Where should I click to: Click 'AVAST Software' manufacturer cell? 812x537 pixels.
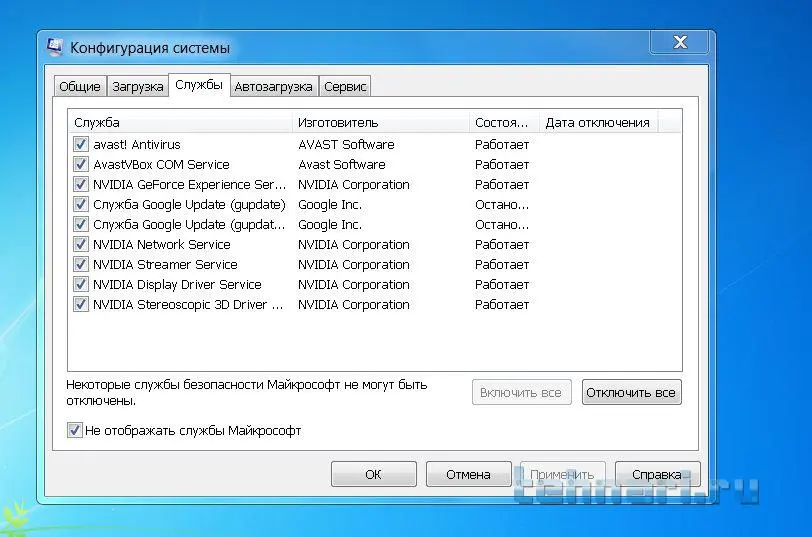(346, 144)
